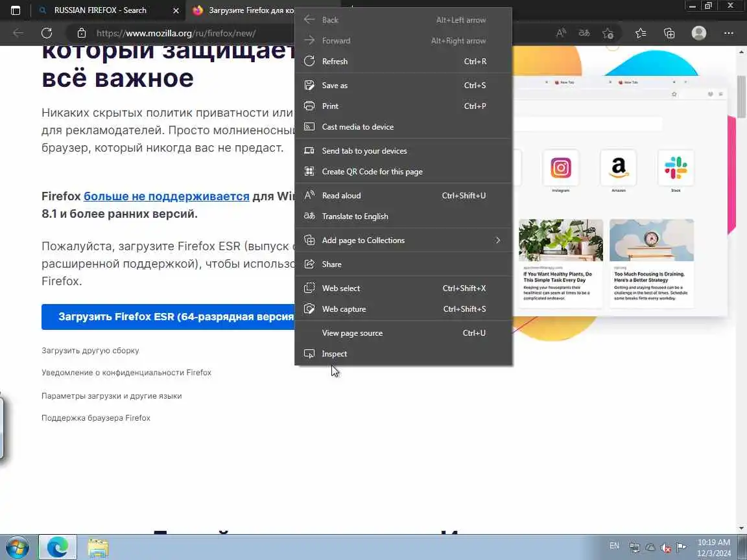Choose Send tab to your devices
The image size is (747, 560).
point(403,151)
